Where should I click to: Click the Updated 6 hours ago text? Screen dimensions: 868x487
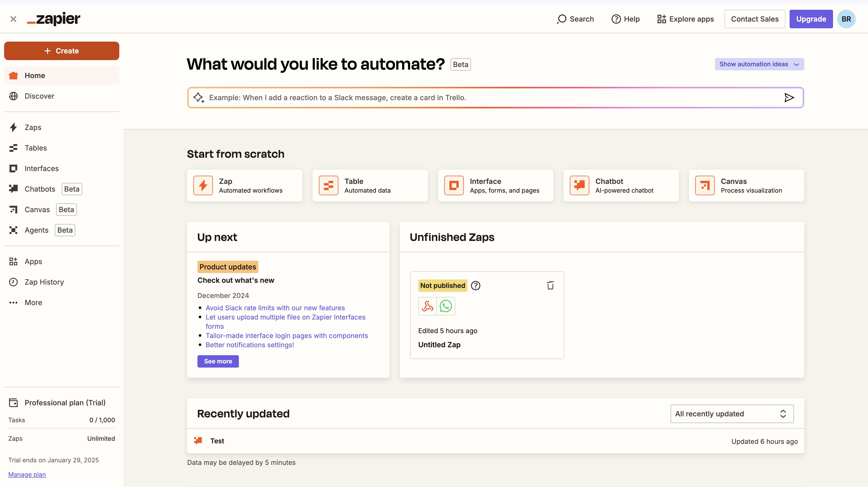pyautogui.click(x=764, y=441)
